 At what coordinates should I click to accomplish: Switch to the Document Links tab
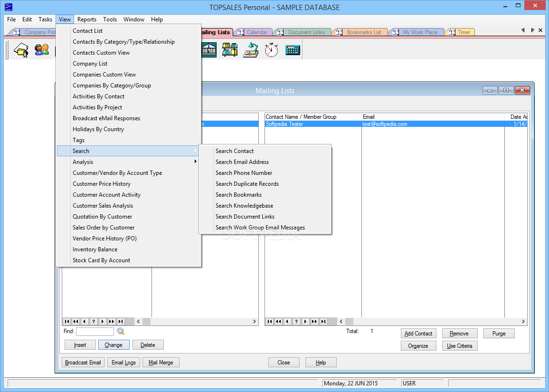tap(303, 32)
